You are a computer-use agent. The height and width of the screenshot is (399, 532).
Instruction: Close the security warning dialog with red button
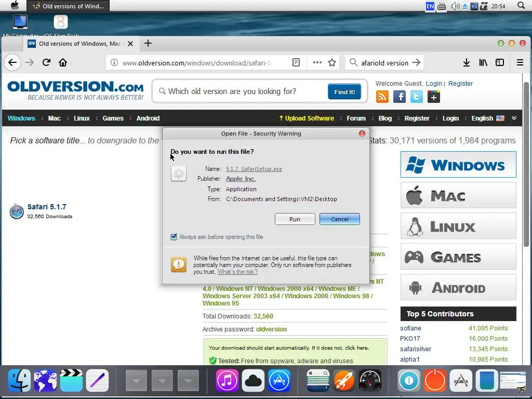(362, 134)
